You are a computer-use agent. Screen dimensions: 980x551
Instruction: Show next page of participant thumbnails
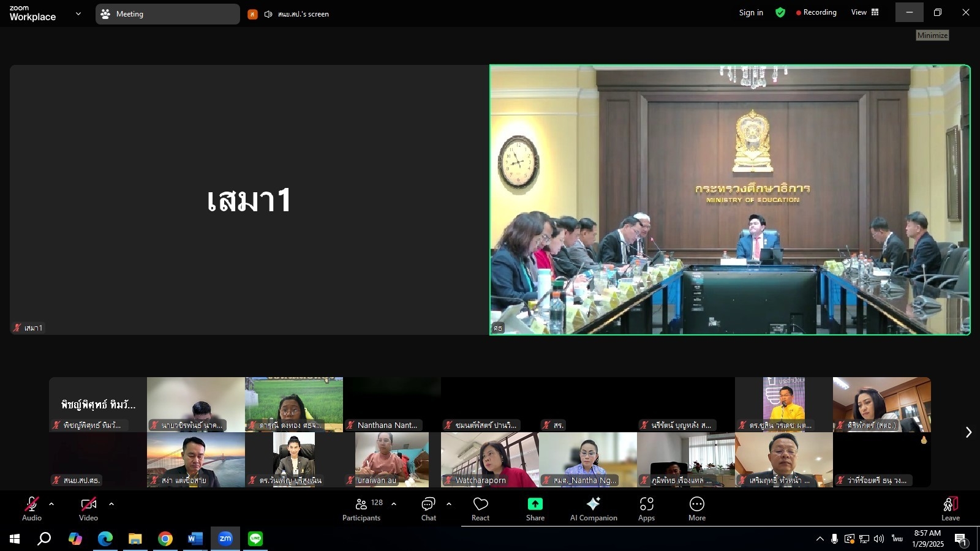968,432
